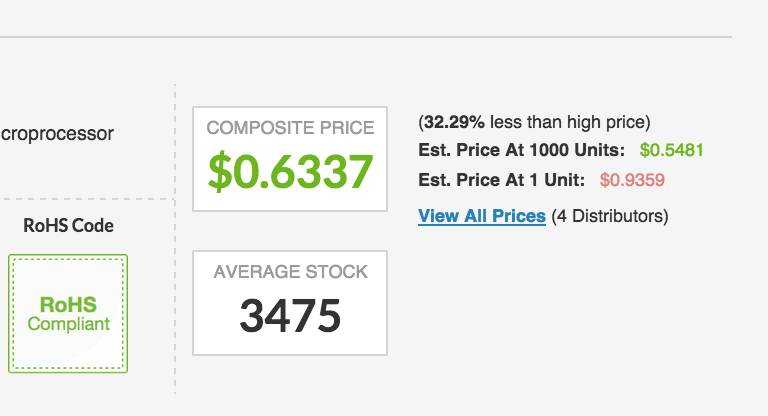Click the (4 Distributors) text
The height and width of the screenshot is (416, 768).
click(610, 216)
